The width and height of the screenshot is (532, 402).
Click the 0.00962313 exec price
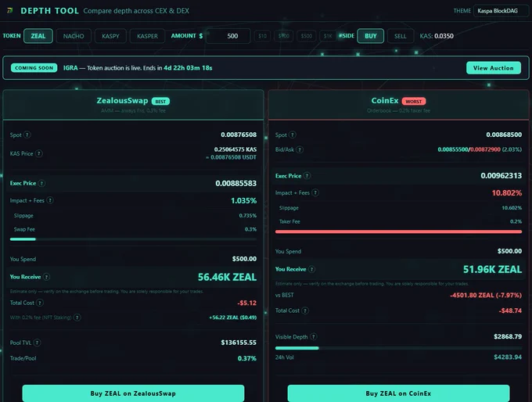click(x=501, y=176)
